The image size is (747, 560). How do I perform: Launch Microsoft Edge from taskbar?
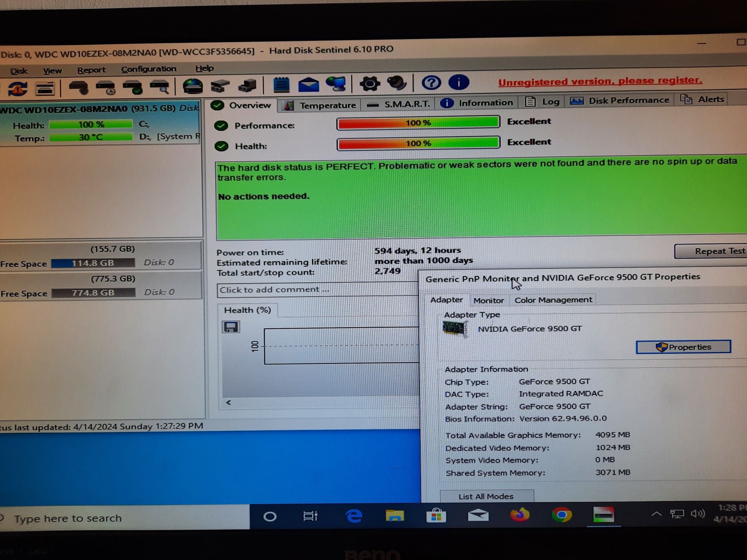pos(354,516)
